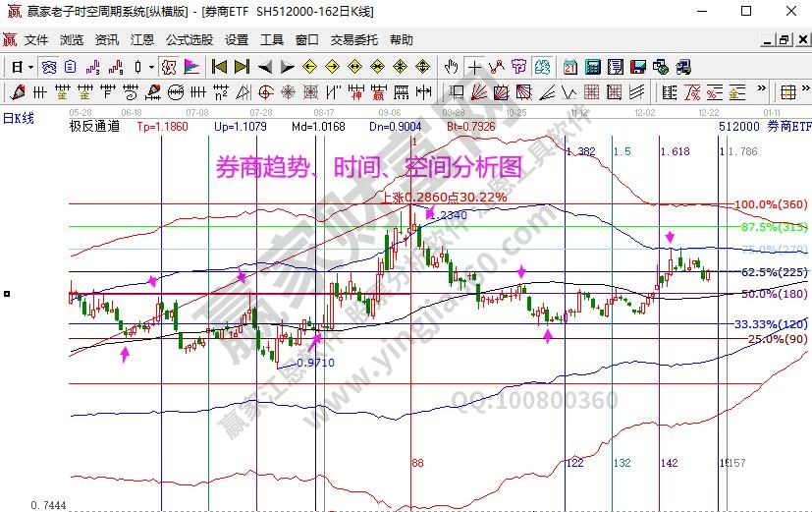The height and width of the screenshot is (512, 812).
Task: Click the 512000 券商ETF stock label
Action: coord(764,126)
